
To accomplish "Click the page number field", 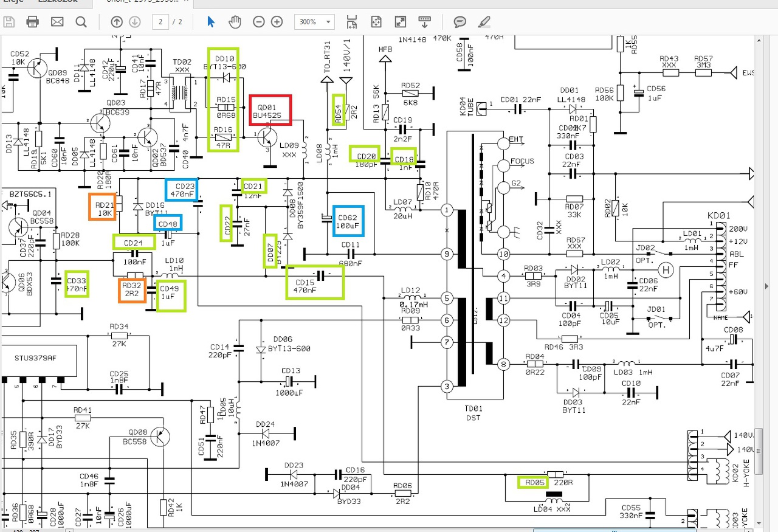I will coord(160,22).
